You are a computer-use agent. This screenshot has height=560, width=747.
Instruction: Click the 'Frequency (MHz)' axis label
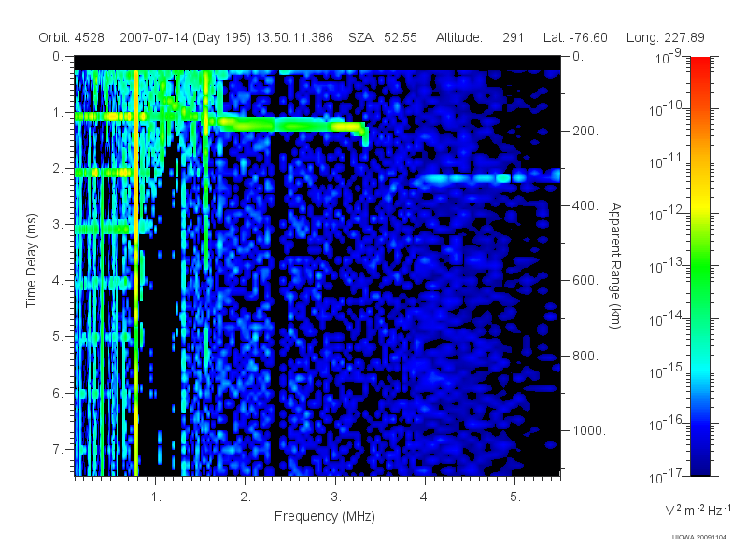coord(325,516)
